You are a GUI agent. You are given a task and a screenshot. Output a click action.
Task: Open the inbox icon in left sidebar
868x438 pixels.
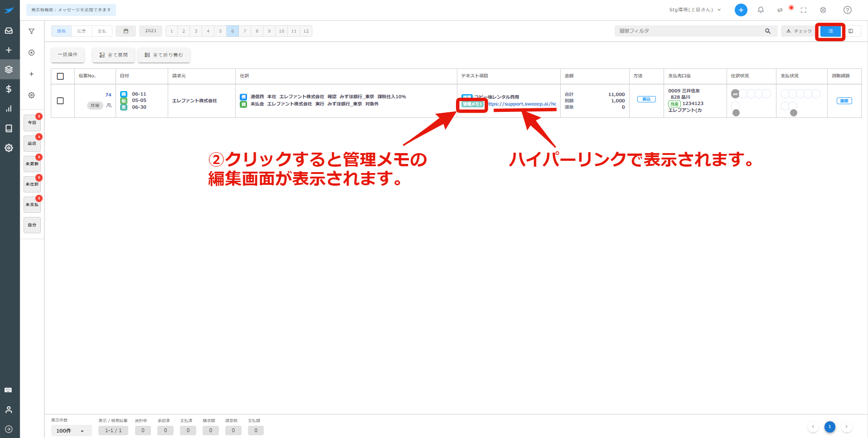coord(9,30)
